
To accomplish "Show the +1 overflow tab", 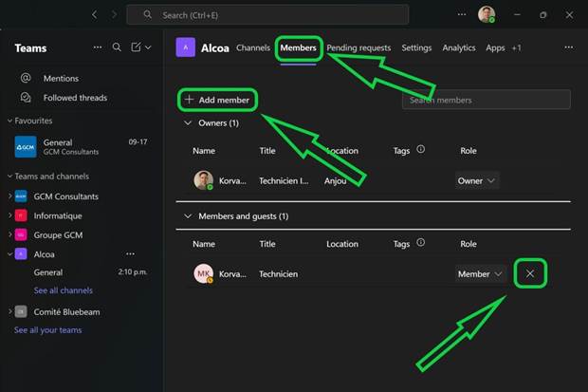I will point(516,47).
